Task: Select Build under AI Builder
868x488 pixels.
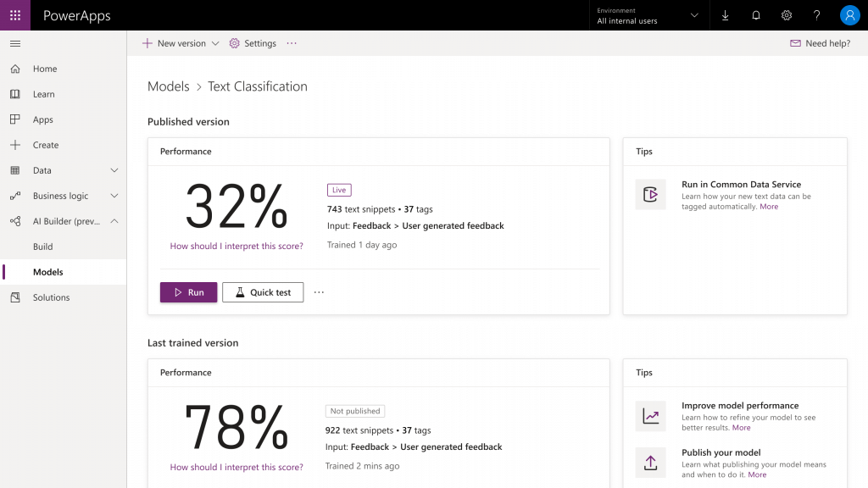Action: click(42, 247)
